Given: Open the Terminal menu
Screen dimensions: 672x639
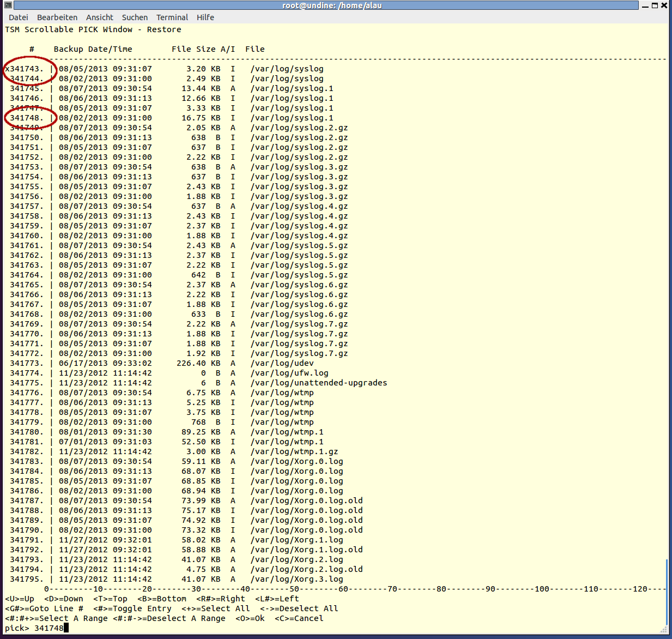Looking at the screenshot, I should click(172, 17).
